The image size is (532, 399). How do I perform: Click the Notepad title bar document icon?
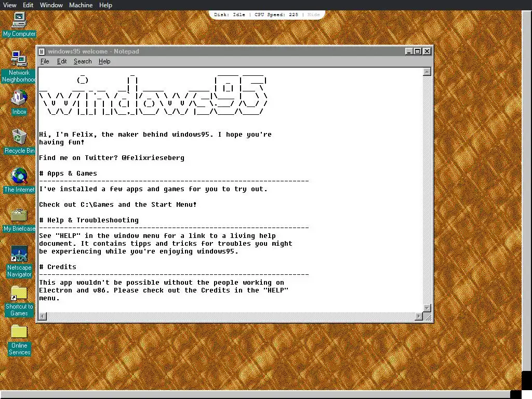[42, 51]
